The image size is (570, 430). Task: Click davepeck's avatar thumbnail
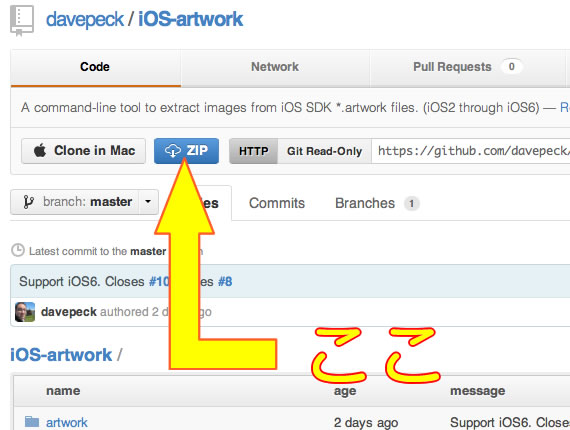(x=25, y=312)
